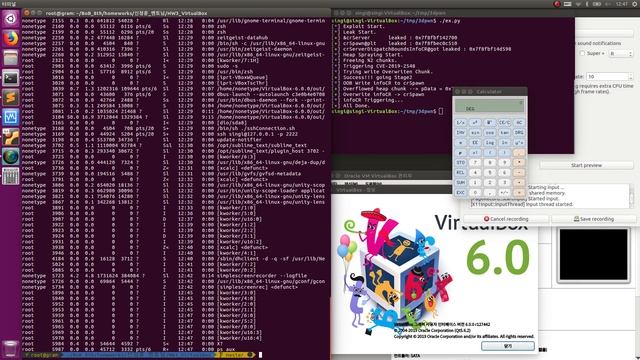Click Save recording button
This screenshot has width=640, height=360.
(594, 219)
